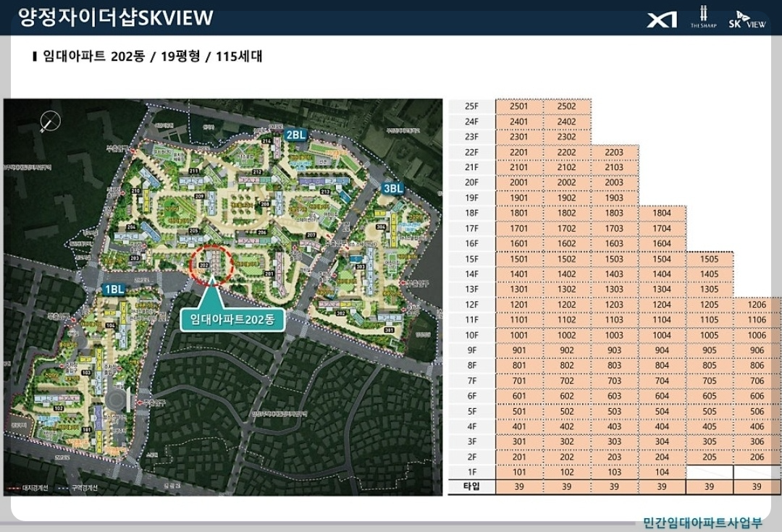Select unit 1106 in the table

pos(757,320)
